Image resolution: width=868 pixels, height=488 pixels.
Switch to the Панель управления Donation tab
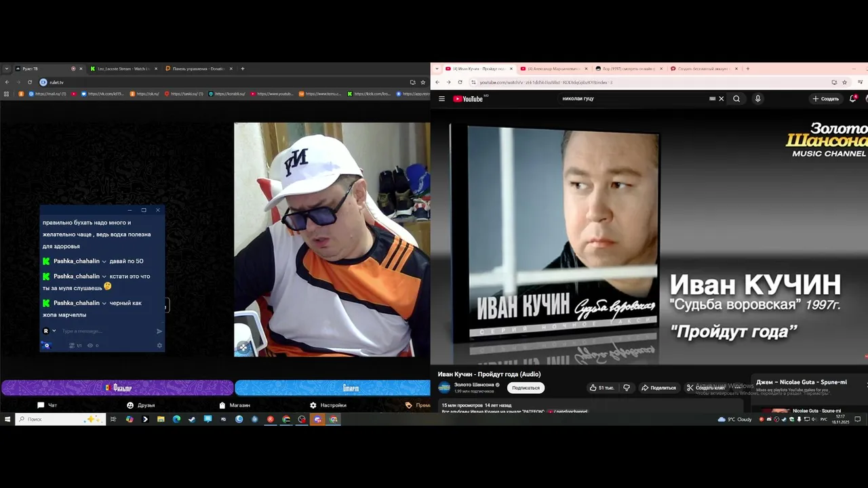[x=199, y=68]
